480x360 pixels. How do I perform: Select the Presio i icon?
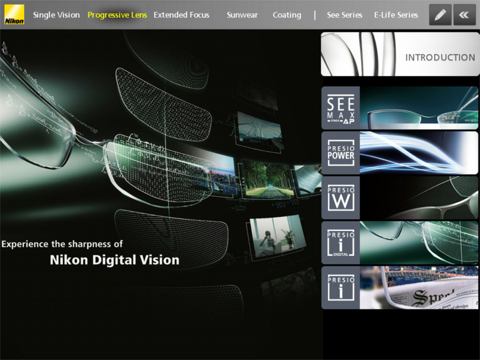341,287
